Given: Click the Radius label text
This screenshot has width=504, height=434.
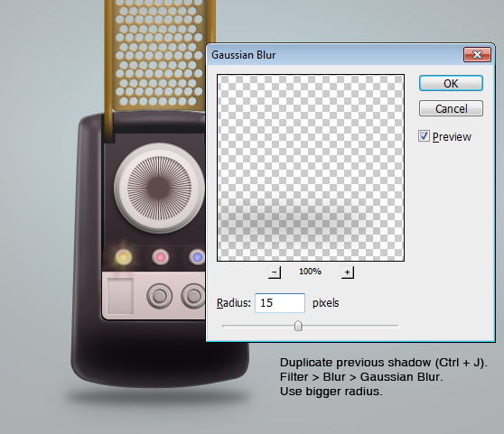Looking at the screenshot, I should (x=233, y=303).
